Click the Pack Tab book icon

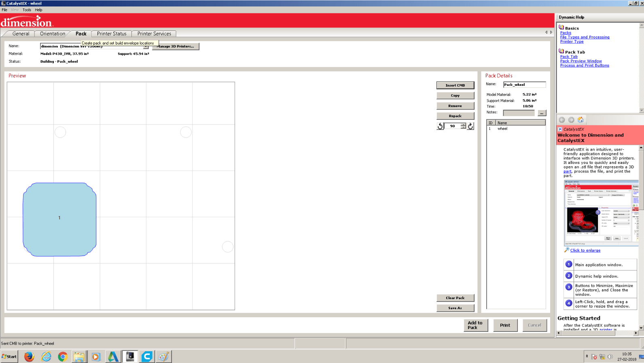click(x=561, y=51)
